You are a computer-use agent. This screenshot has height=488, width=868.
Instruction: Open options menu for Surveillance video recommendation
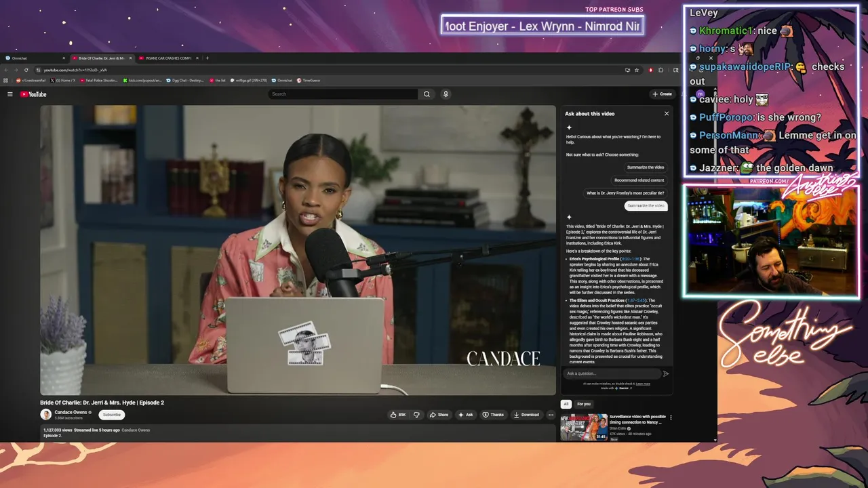pyautogui.click(x=671, y=418)
